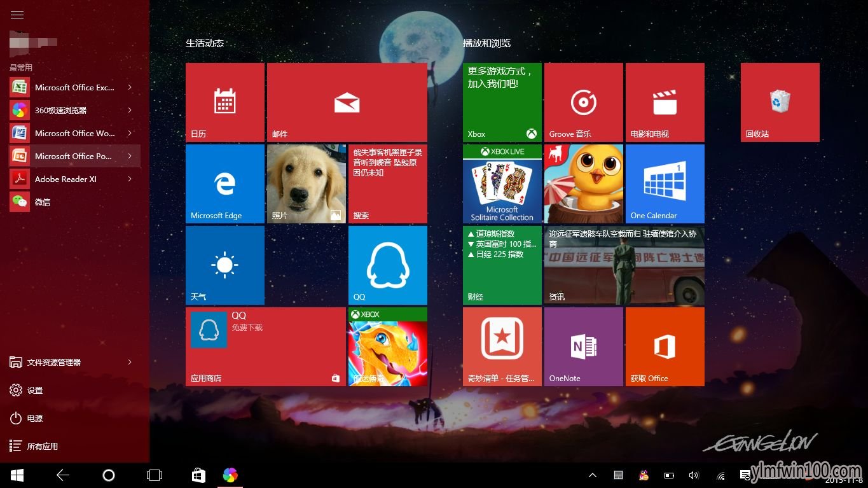
Task: Open the Action Center notifications icon
Action: click(745, 475)
